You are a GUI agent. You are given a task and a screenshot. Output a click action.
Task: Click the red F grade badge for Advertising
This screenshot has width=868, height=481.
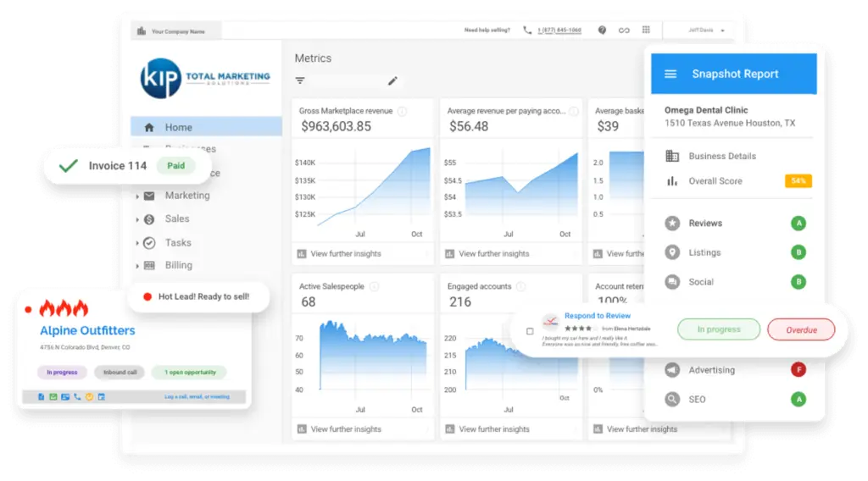(x=798, y=370)
